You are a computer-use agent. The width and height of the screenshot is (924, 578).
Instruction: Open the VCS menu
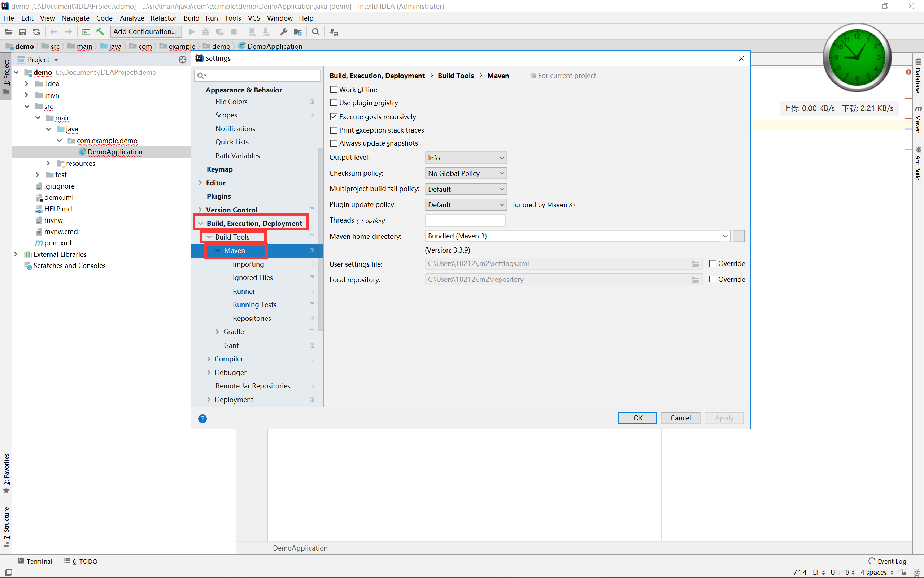254,18
